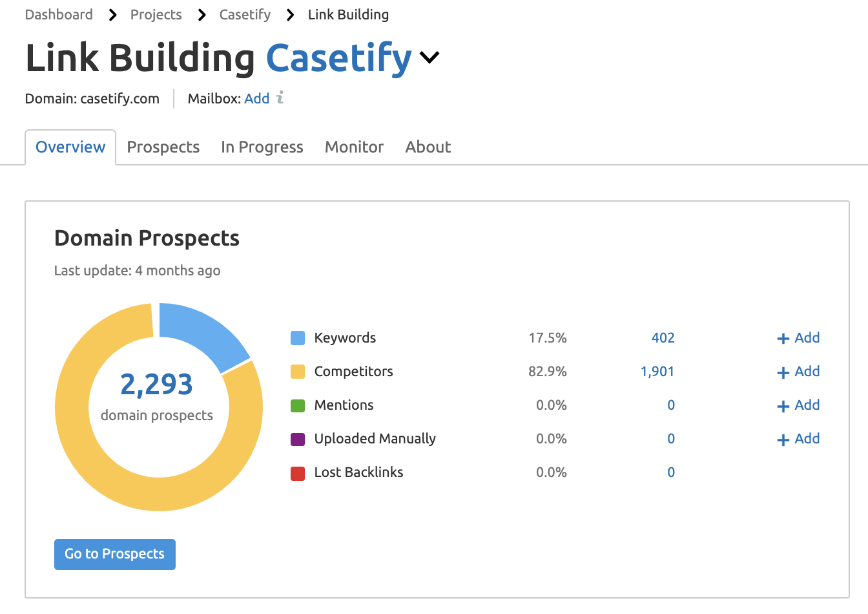868x614 pixels.
Task: Click the yellow Competitors legend swatch
Action: pyautogui.click(x=298, y=372)
